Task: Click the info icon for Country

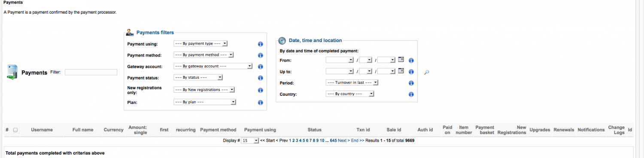Action: [411, 94]
